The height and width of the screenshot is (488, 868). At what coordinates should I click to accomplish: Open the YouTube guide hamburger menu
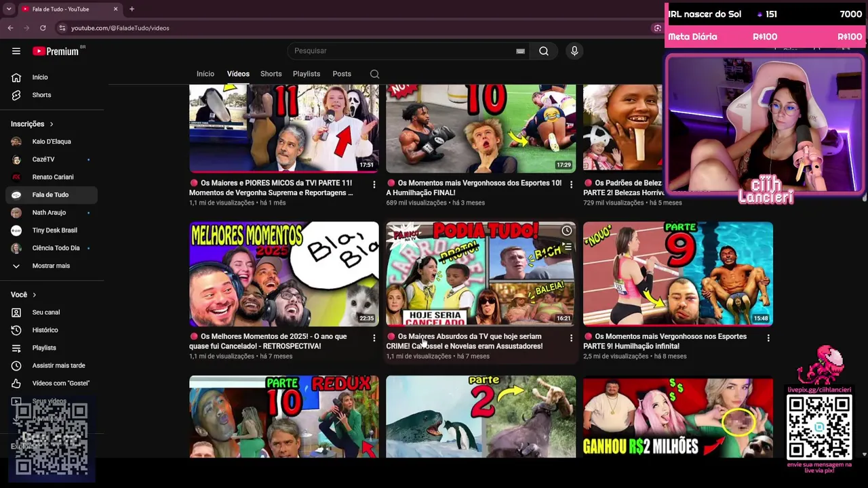[16, 51]
